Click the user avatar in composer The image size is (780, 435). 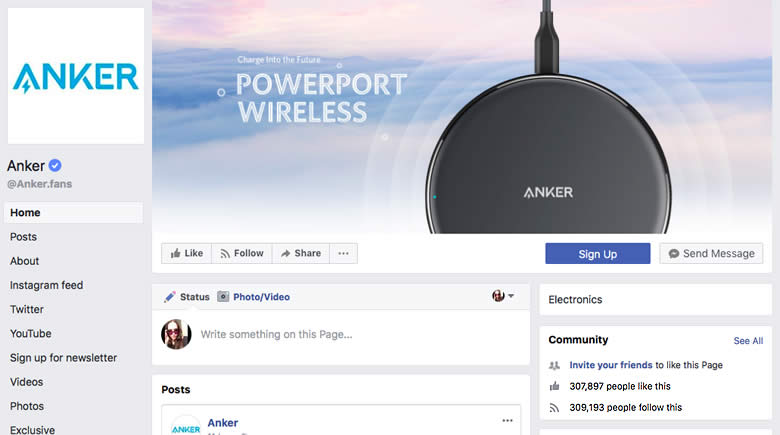coord(176,334)
